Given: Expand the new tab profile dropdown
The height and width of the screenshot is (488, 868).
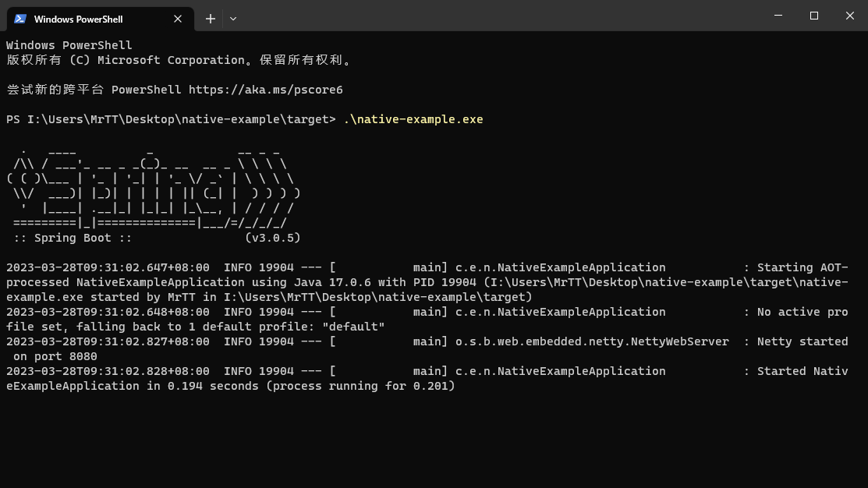Looking at the screenshot, I should [233, 19].
